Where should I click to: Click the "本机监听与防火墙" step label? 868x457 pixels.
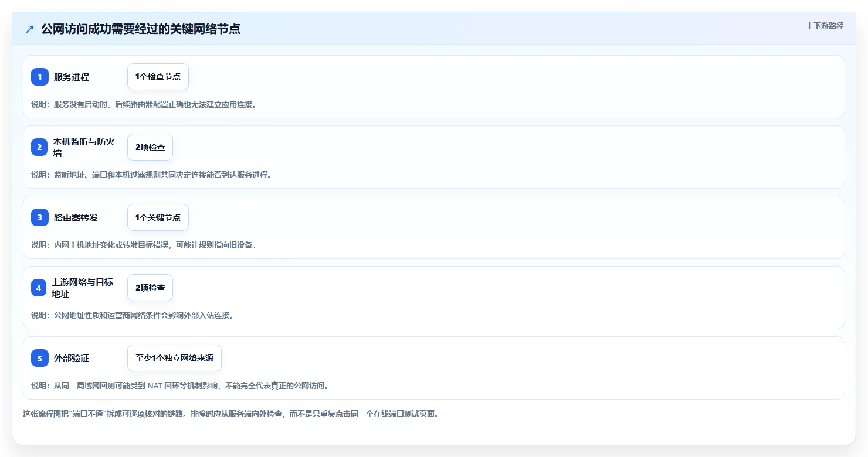[x=84, y=147]
